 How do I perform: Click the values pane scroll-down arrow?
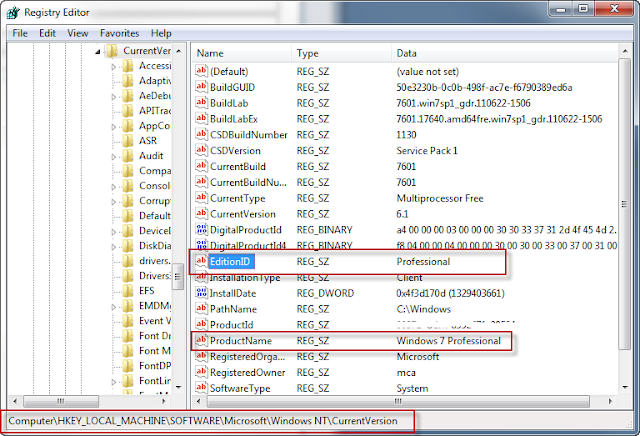click(624, 387)
